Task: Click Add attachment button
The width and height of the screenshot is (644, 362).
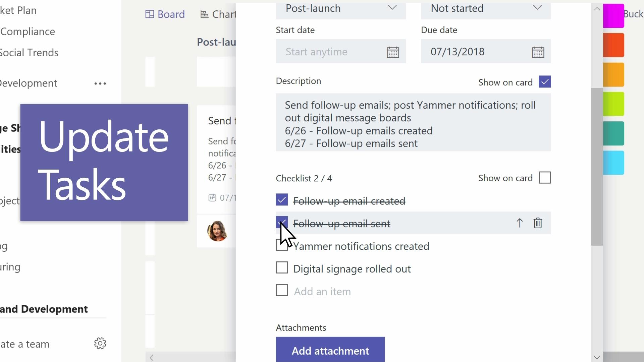Action: pyautogui.click(x=330, y=351)
